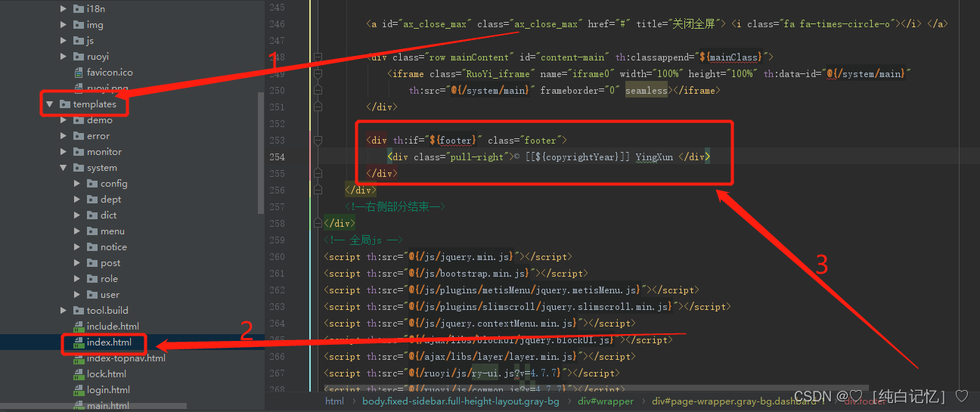Click the error folder icon
Viewport: 980px width, 412px height.
[x=79, y=136]
